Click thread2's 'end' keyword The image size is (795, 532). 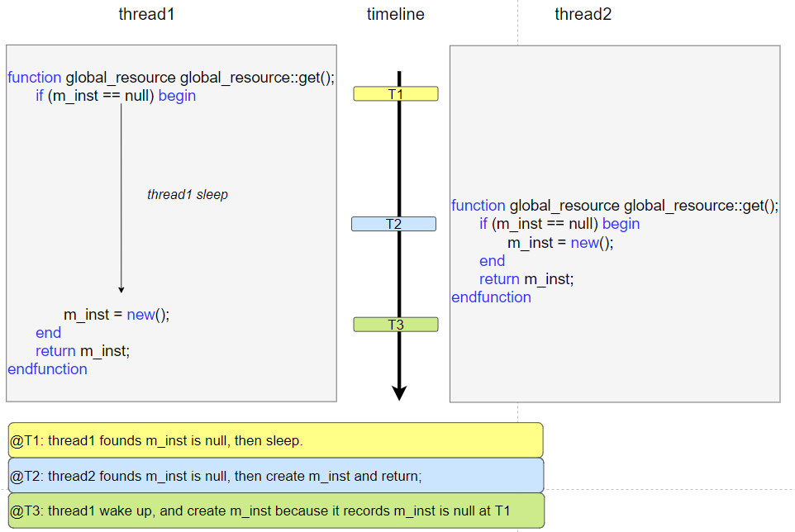pyautogui.click(x=493, y=261)
